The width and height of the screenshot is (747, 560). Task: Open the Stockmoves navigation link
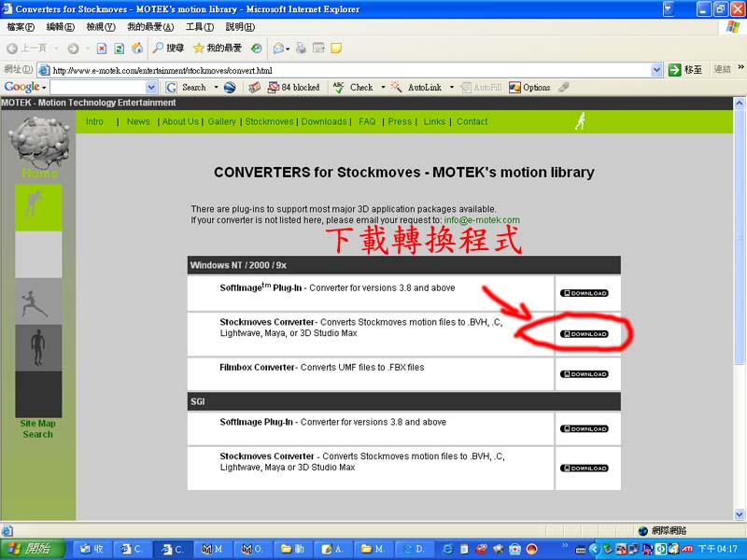tap(269, 121)
